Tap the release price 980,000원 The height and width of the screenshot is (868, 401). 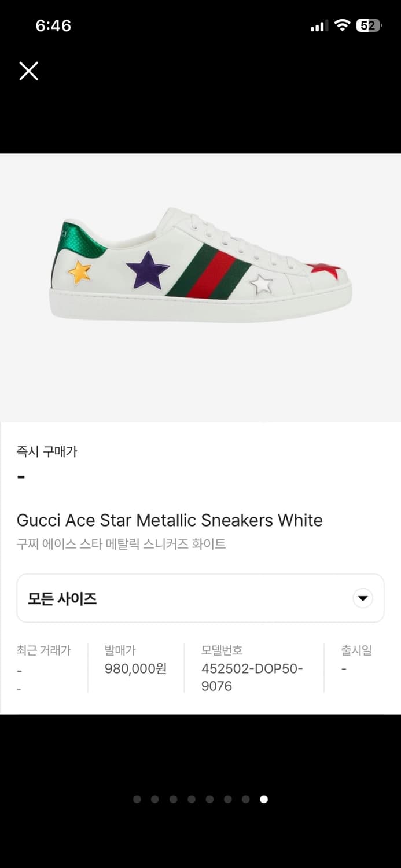[135, 669]
